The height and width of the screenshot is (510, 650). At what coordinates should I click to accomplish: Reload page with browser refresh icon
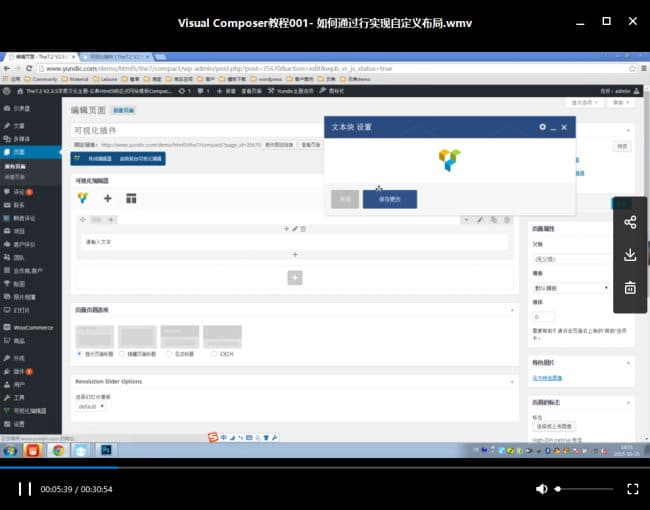29,68
